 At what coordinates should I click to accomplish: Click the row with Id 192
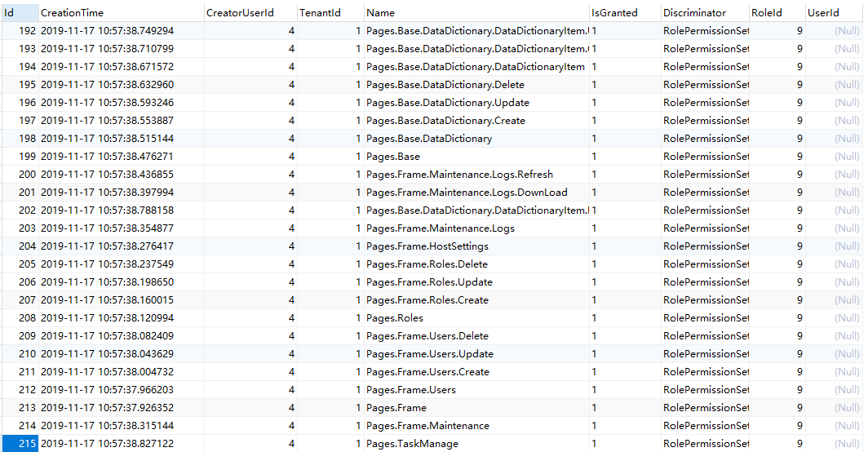click(x=433, y=31)
